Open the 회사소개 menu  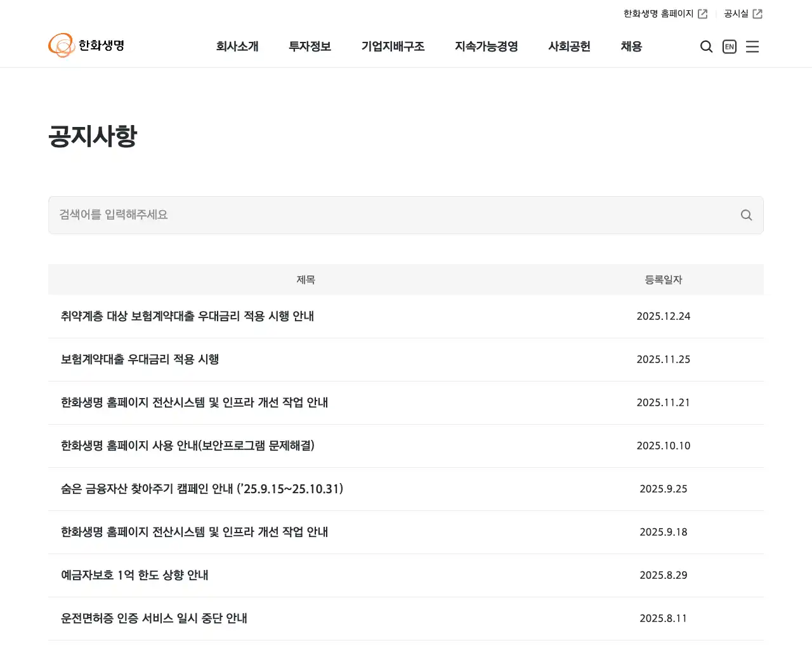(x=238, y=46)
